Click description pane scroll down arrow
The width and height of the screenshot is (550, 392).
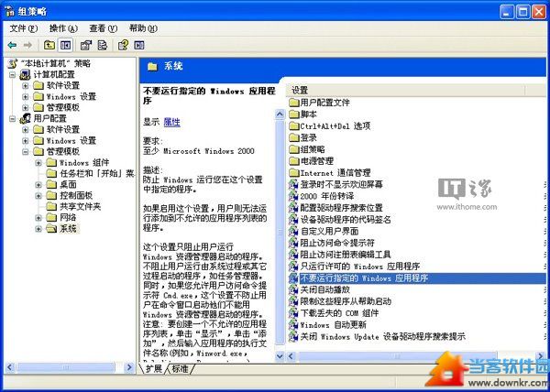[280, 356]
